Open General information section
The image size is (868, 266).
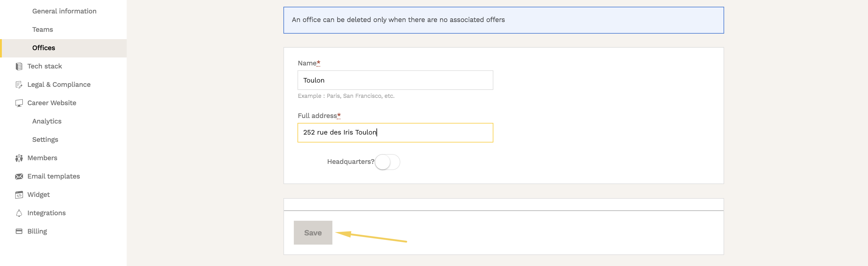point(64,11)
